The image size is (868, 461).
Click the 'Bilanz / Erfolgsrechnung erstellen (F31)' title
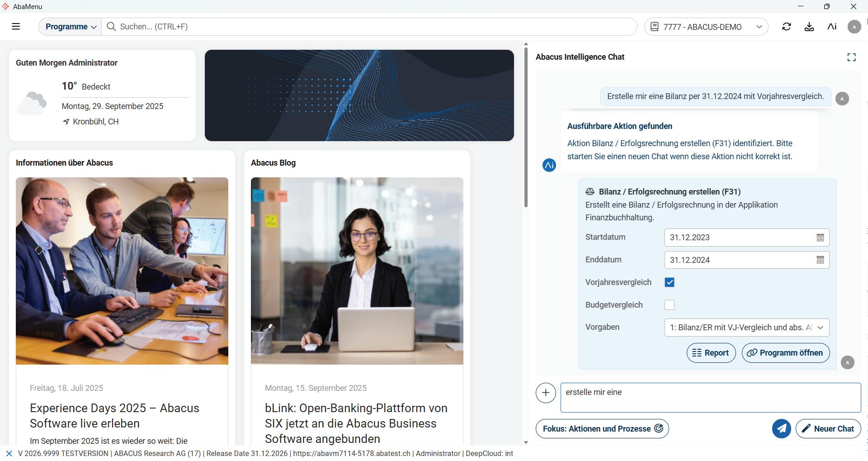pos(670,192)
